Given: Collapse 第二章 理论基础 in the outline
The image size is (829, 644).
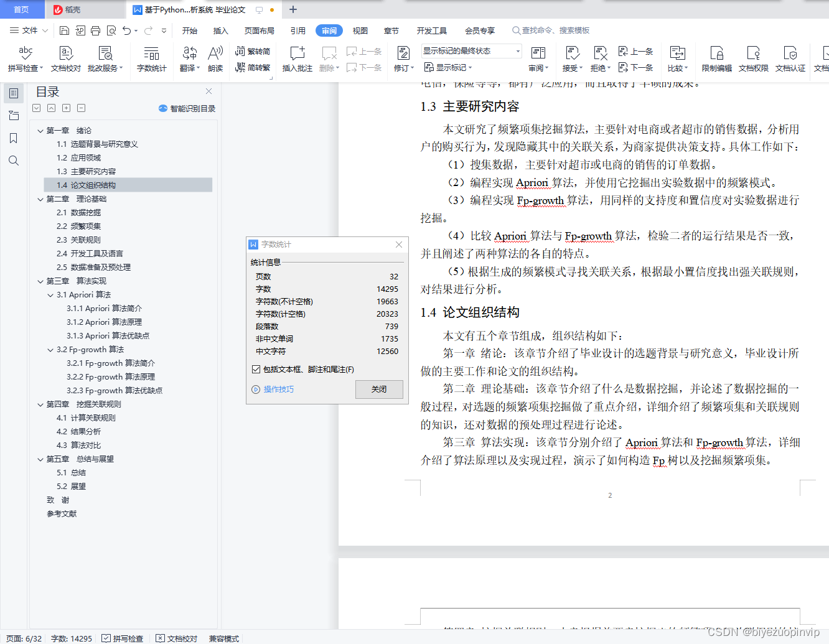Looking at the screenshot, I should click(40, 199).
